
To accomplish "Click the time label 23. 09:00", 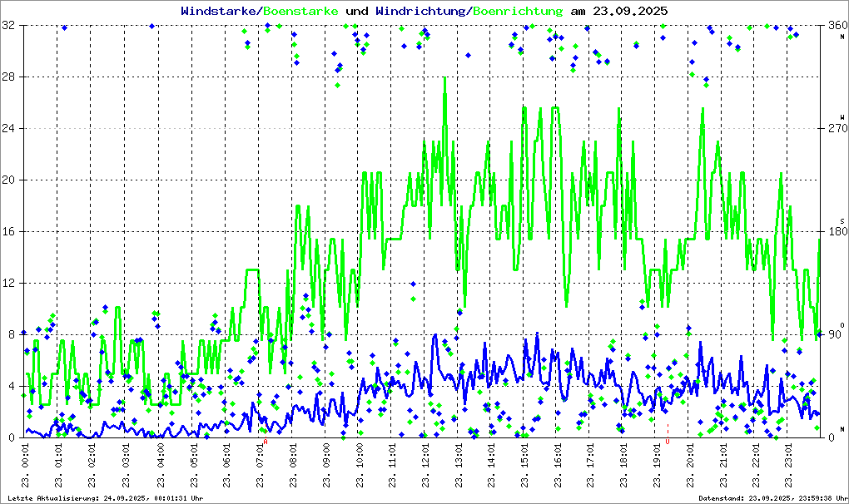I will click(x=326, y=465).
